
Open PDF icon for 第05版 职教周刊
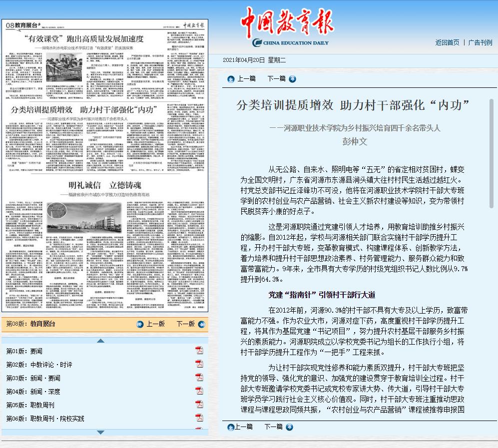tap(199, 404)
